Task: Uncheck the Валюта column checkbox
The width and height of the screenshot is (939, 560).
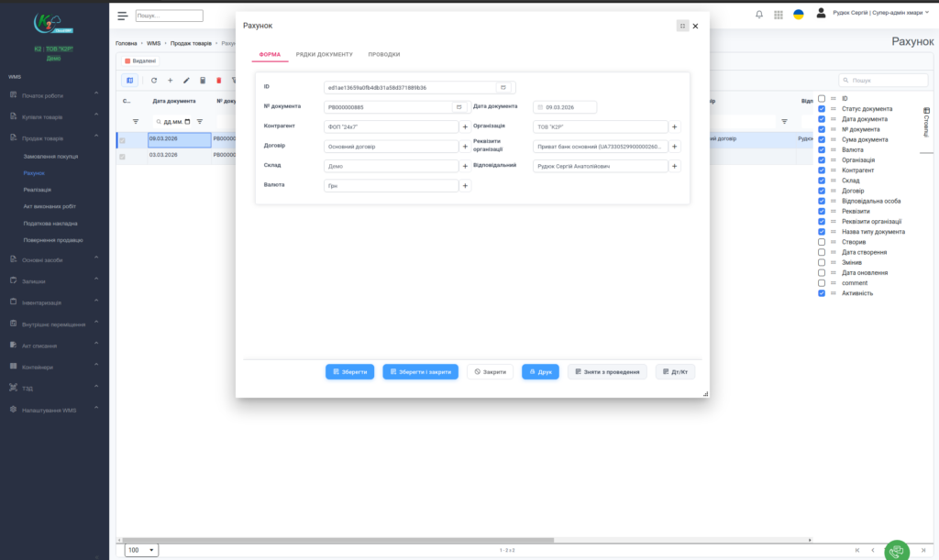Action: pos(822,149)
